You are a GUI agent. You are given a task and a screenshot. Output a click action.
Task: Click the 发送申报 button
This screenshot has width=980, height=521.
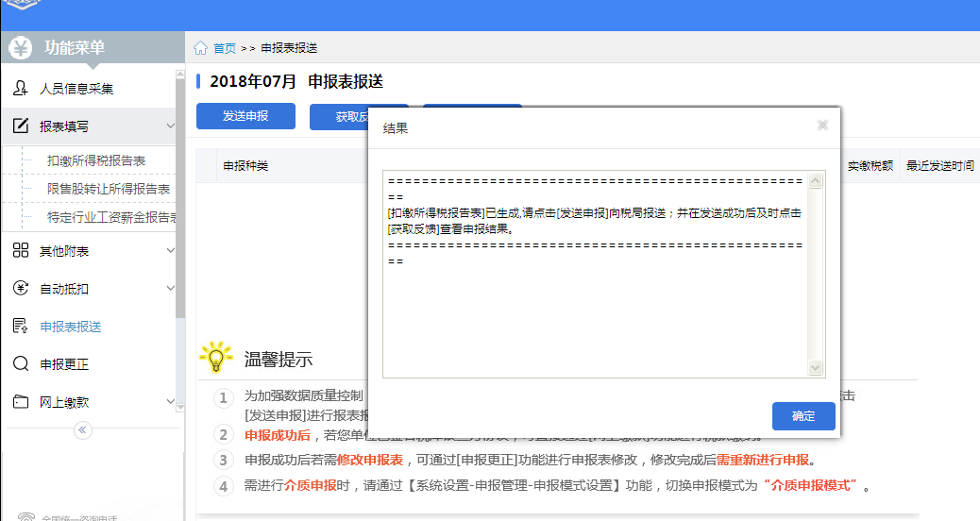245,116
